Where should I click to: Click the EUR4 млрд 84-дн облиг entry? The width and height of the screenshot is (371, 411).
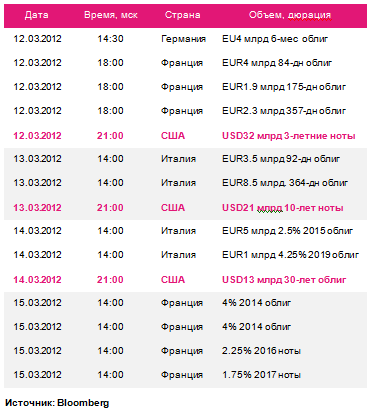tap(277, 63)
